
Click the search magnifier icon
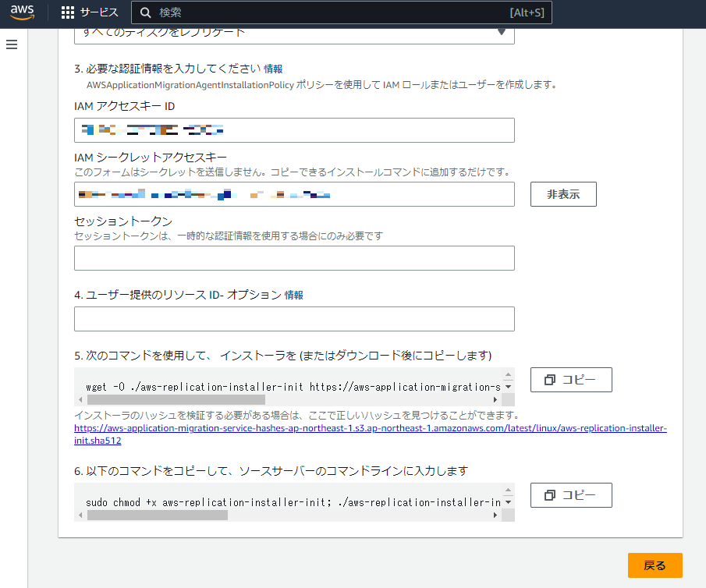(x=145, y=12)
